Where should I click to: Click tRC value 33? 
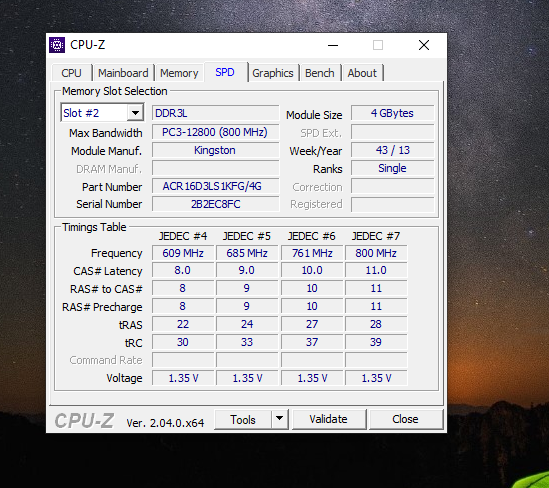247,342
